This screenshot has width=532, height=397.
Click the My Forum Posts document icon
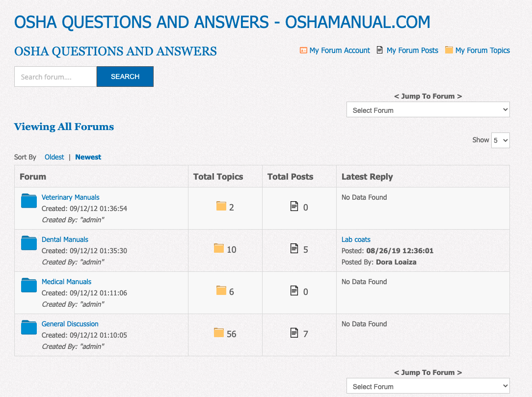pos(380,50)
